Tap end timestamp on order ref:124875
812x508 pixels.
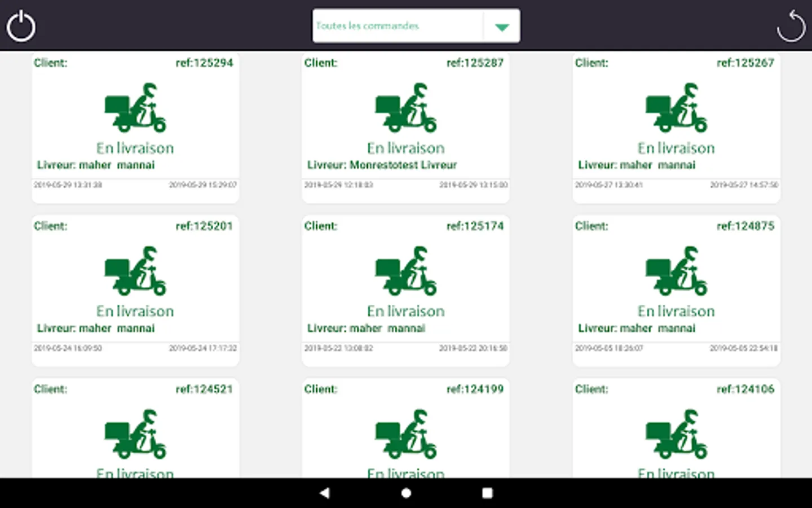[x=744, y=348]
